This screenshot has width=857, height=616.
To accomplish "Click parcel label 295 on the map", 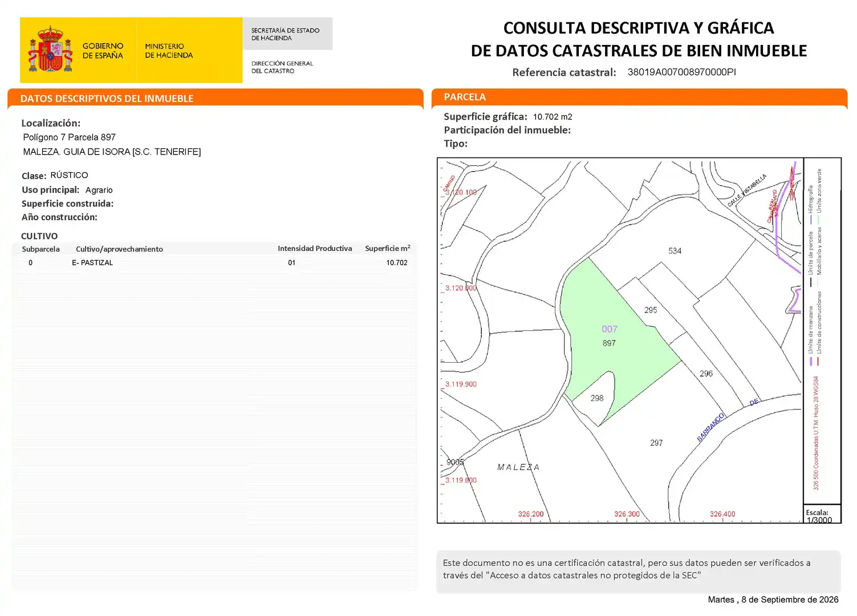I will click(651, 310).
